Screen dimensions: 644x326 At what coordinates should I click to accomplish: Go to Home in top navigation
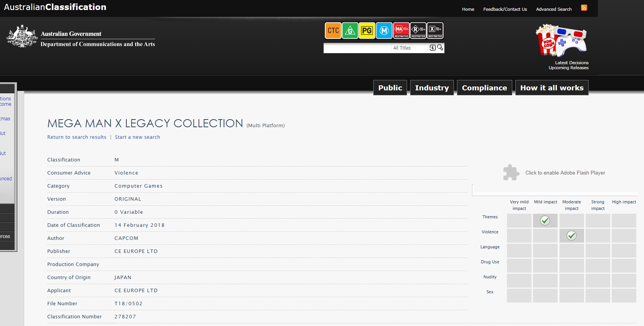[x=468, y=9]
